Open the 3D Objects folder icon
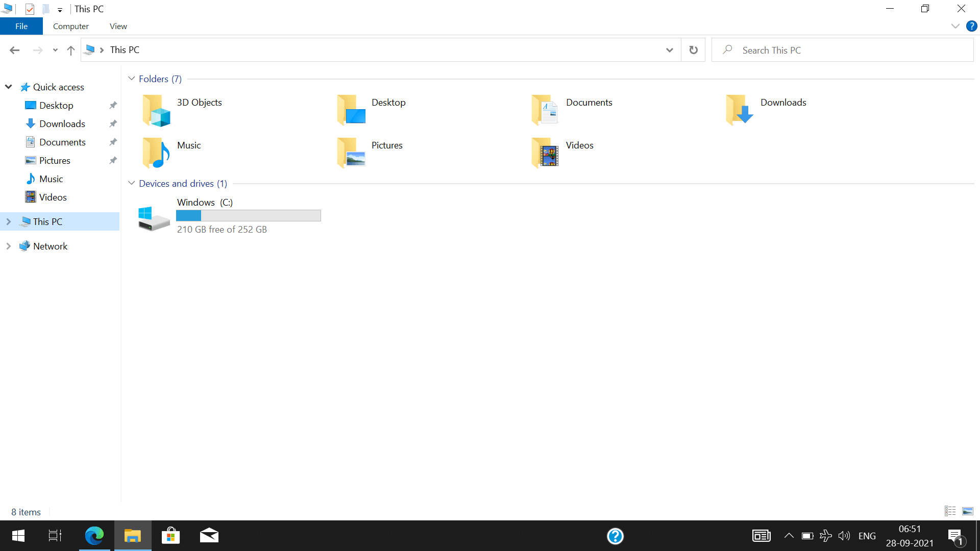The width and height of the screenshot is (980, 551). 156,110
